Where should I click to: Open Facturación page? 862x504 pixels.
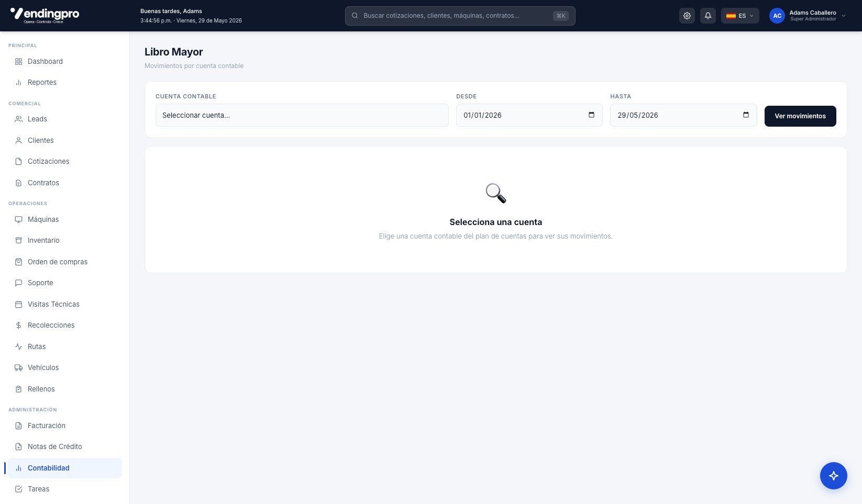click(x=64, y=426)
